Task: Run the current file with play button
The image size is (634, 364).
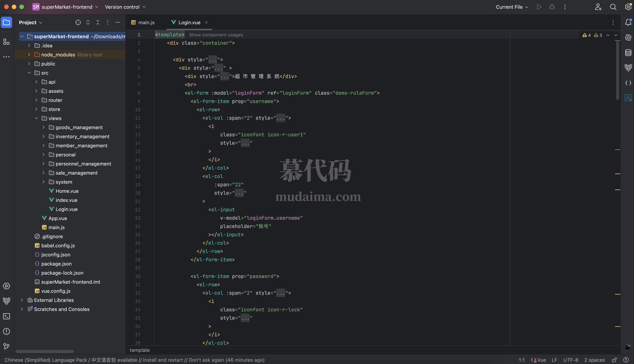Action: coord(539,7)
